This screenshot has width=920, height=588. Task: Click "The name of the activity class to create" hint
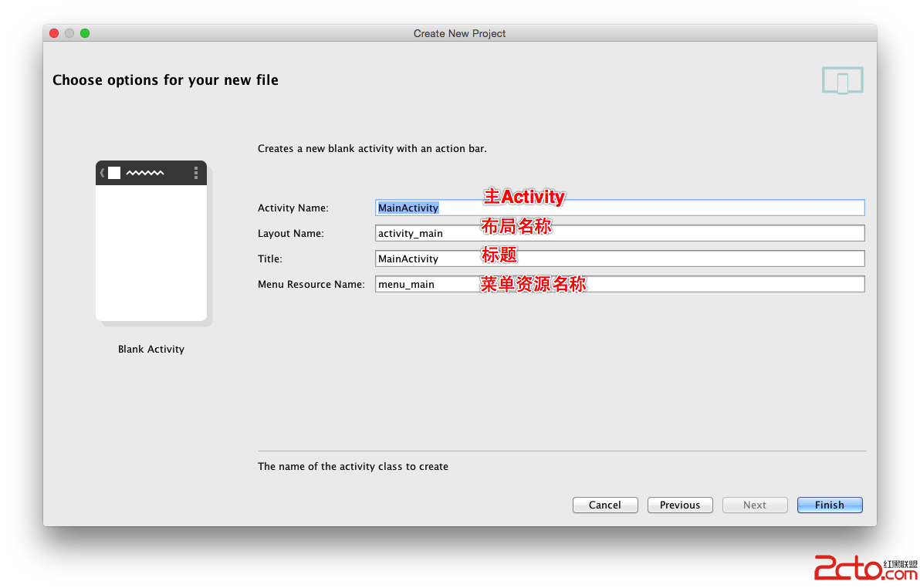click(353, 467)
